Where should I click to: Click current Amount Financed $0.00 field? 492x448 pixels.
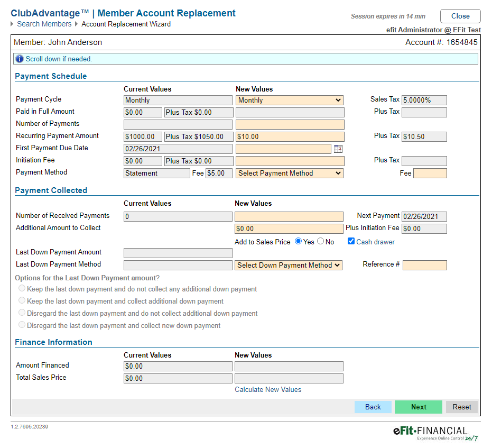tap(178, 367)
